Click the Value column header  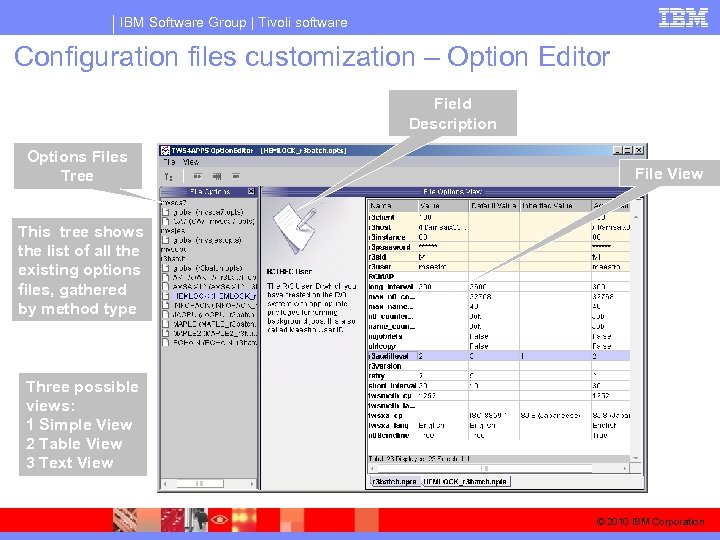click(x=443, y=206)
